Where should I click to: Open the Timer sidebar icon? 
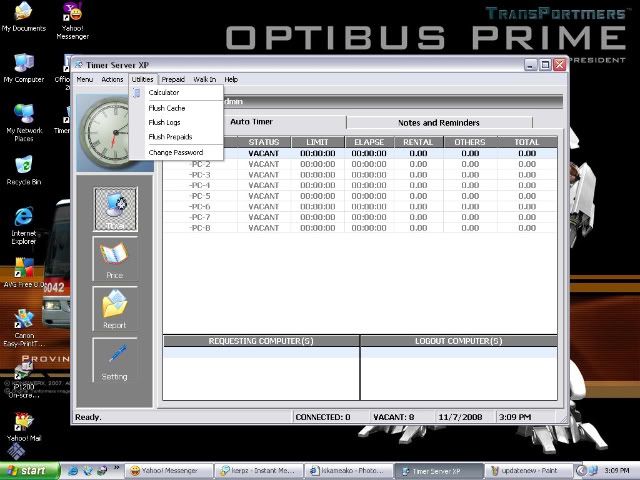[x=116, y=209]
